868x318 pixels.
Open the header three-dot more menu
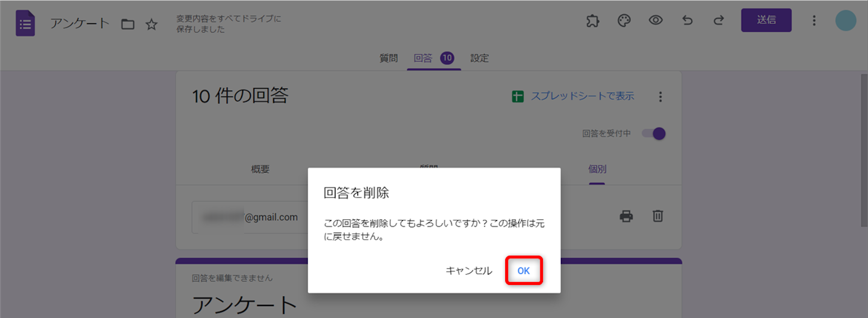coord(814,20)
